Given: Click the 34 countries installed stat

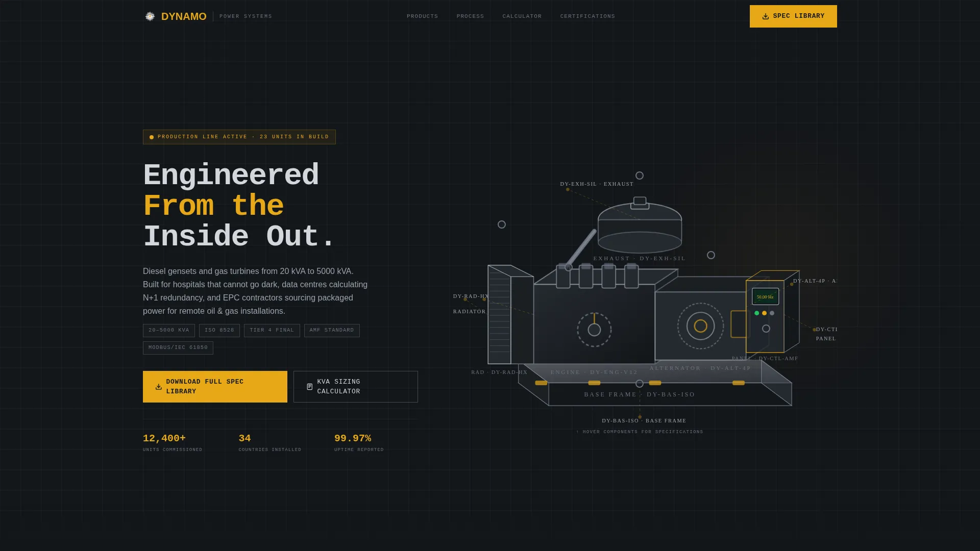Looking at the screenshot, I should tap(269, 442).
